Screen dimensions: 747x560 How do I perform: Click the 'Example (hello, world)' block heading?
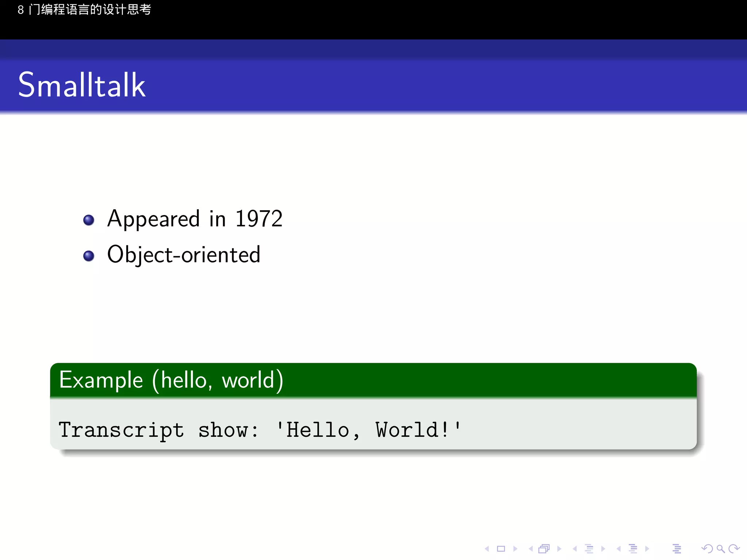click(171, 380)
